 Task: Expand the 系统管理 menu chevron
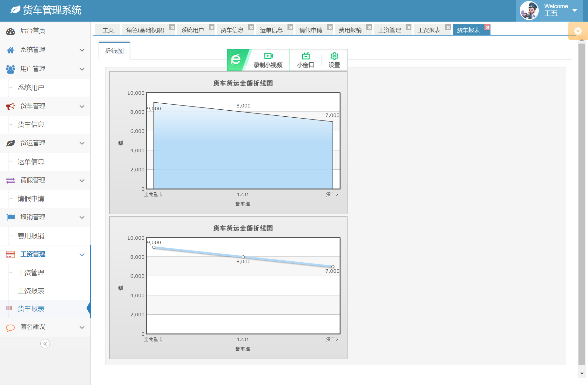click(82, 50)
